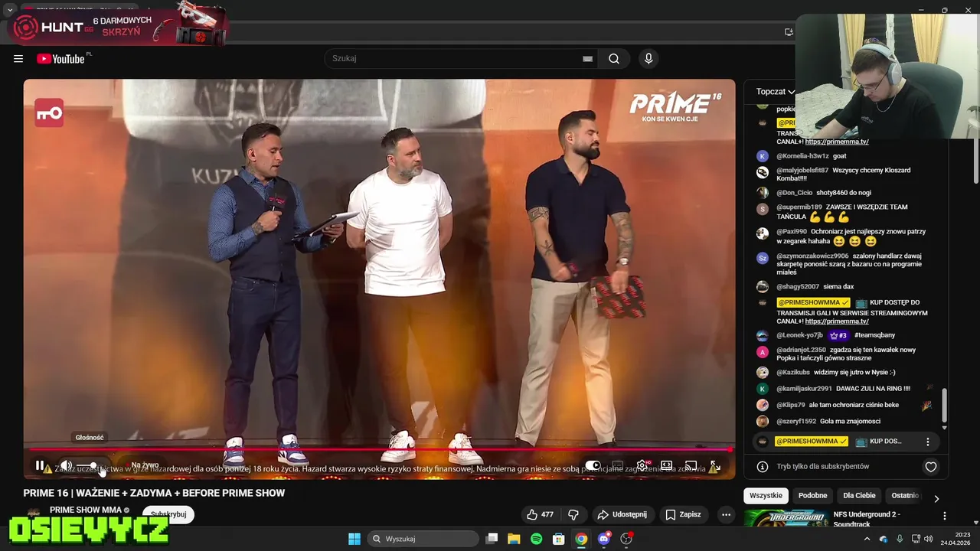Select the Ostatnio filter chip
Viewport: 980px width, 551px height.
(x=905, y=496)
